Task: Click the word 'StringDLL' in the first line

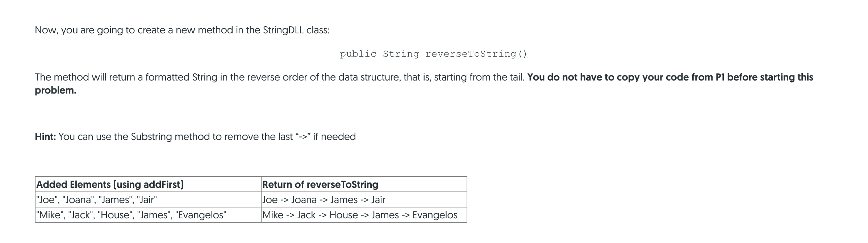Action: tap(283, 30)
